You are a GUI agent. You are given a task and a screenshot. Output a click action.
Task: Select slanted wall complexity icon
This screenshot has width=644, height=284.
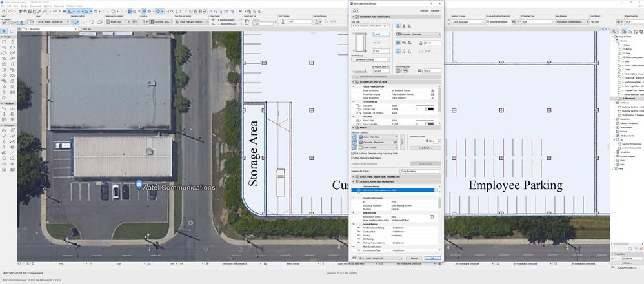(404, 51)
